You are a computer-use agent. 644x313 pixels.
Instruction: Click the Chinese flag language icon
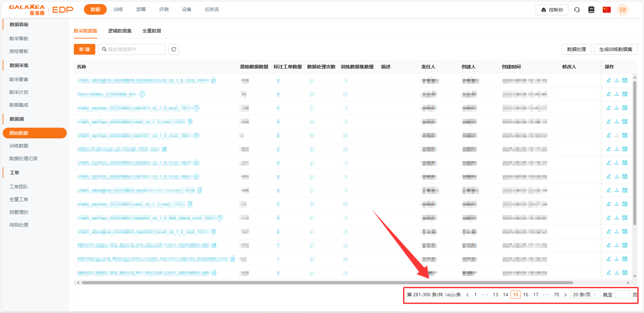coord(606,10)
